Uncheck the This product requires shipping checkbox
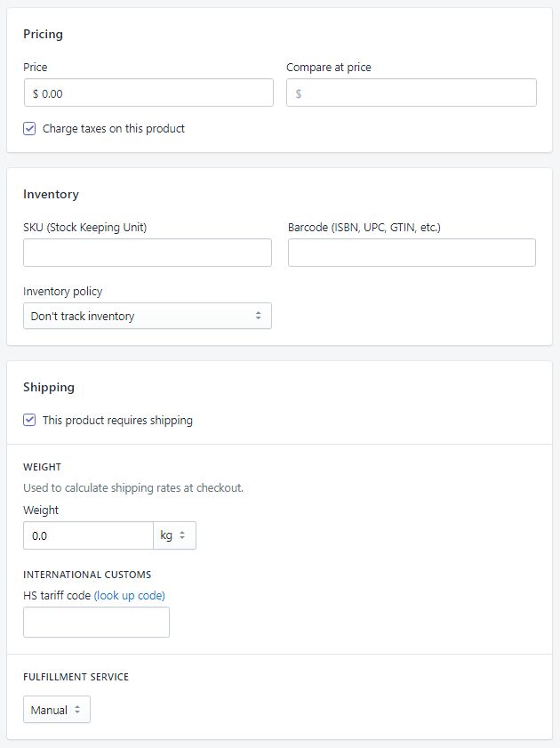The image size is (560, 748). click(x=29, y=420)
